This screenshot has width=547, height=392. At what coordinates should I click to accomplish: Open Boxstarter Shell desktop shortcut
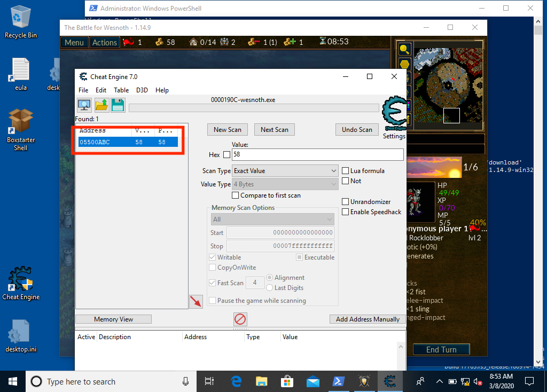[x=21, y=130]
